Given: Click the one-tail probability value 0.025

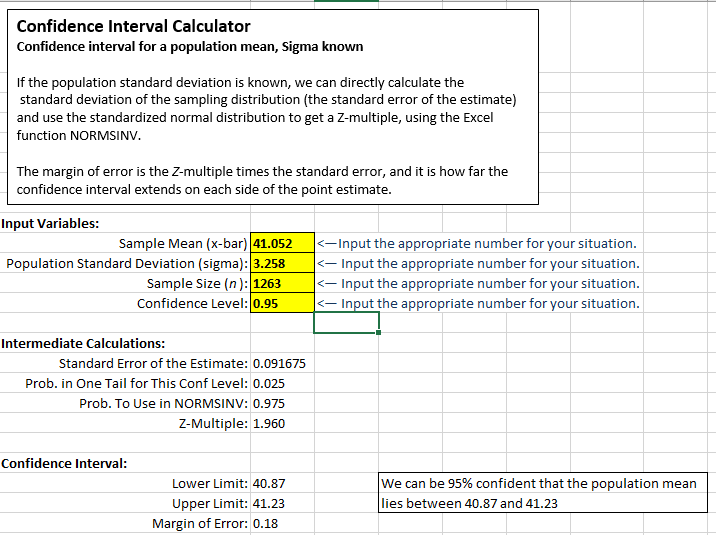Looking at the screenshot, I should point(268,383).
